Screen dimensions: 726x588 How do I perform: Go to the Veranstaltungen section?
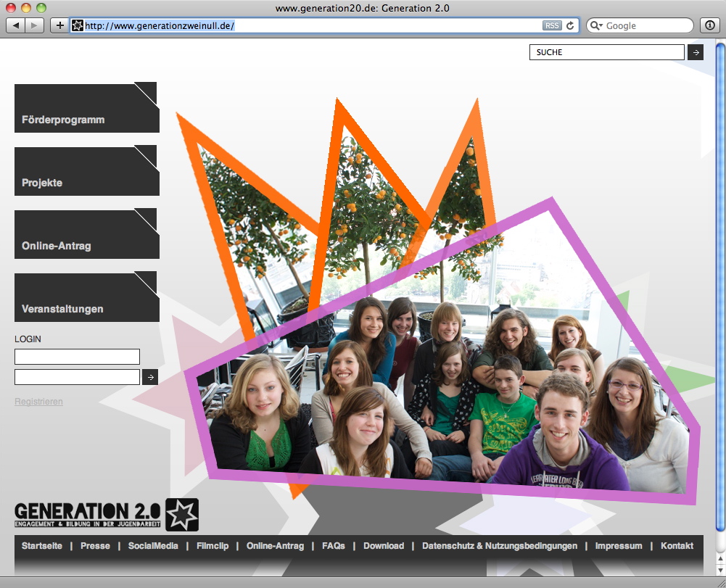[x=86, y=298]
